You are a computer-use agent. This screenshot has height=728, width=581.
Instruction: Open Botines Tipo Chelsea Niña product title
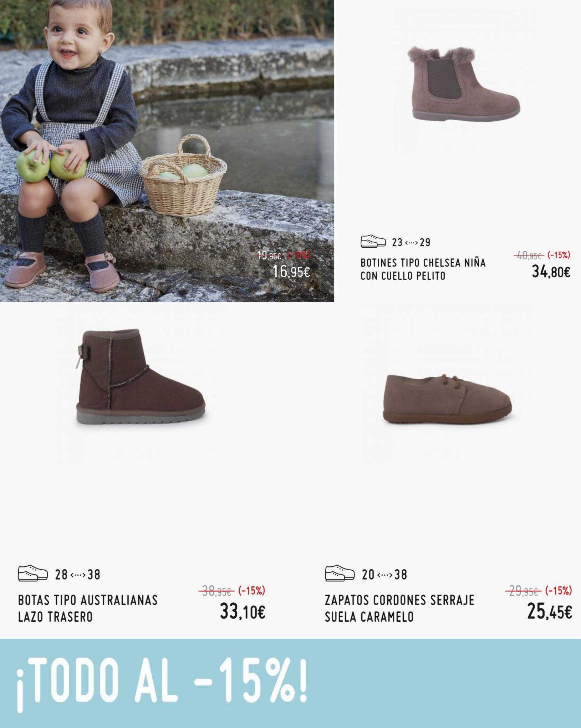pos(423,269)
